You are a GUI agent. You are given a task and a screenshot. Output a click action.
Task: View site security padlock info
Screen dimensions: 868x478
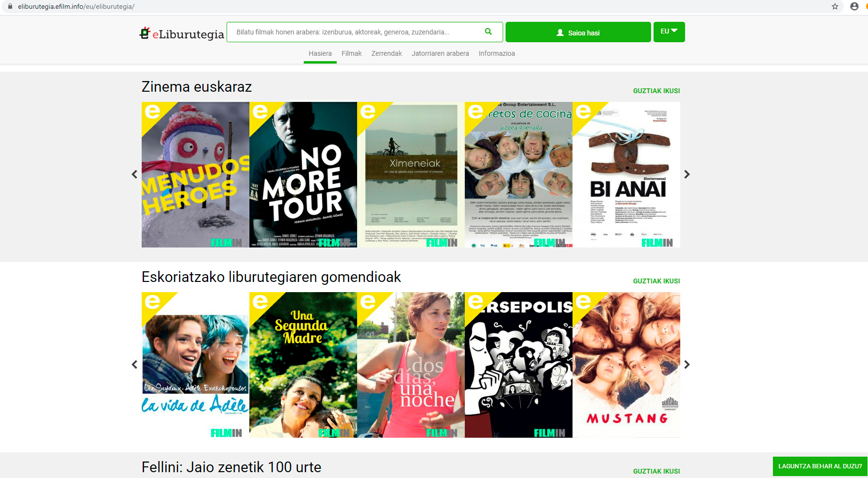pos(10,6)
